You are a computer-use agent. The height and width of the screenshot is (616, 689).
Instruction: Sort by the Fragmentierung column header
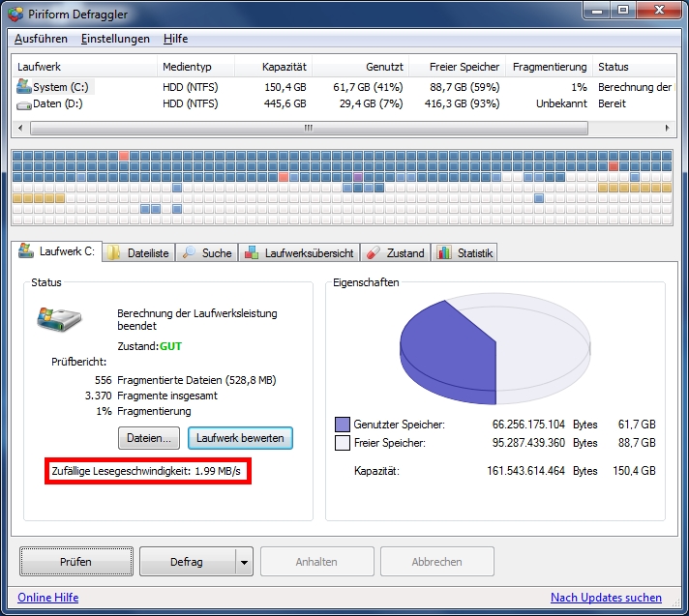click(550, 67)
